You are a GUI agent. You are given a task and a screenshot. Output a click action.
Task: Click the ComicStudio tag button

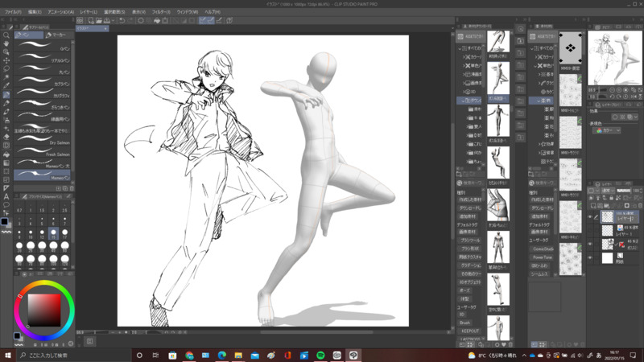pos(543,249)
